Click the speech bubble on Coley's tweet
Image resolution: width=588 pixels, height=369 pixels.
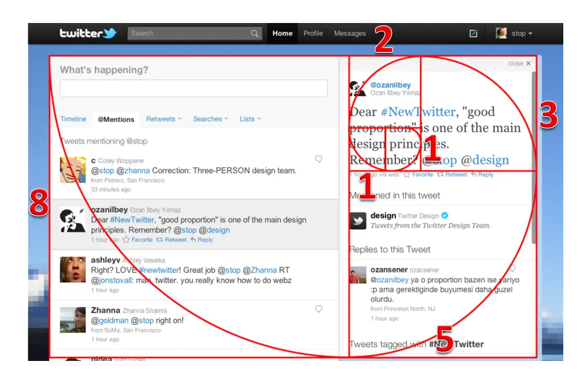[x=318, y=159]
